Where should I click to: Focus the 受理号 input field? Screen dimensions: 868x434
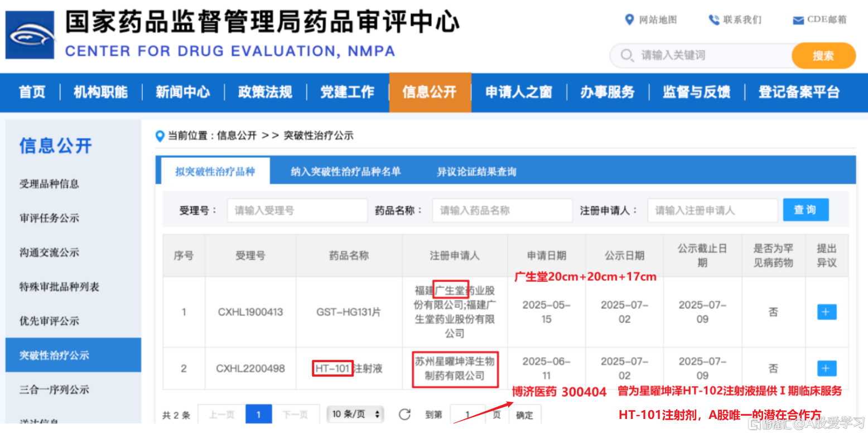click(x=297, y=210)
